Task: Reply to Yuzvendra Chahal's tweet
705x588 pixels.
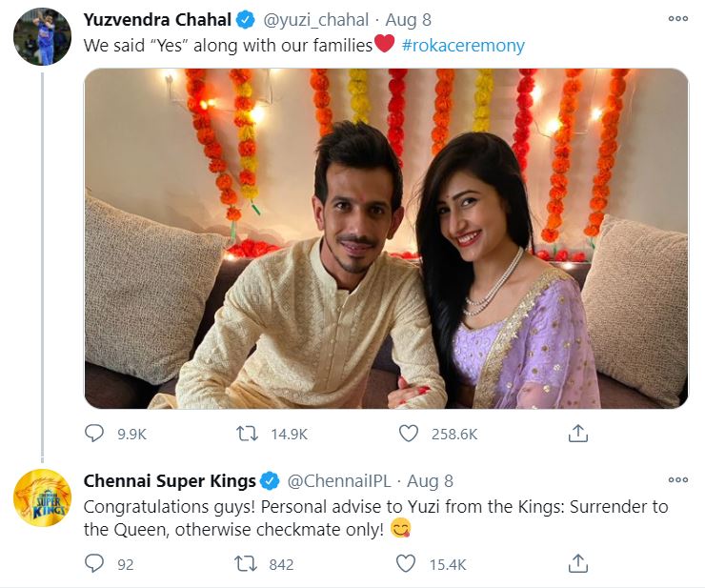Action: coord(94,434)
